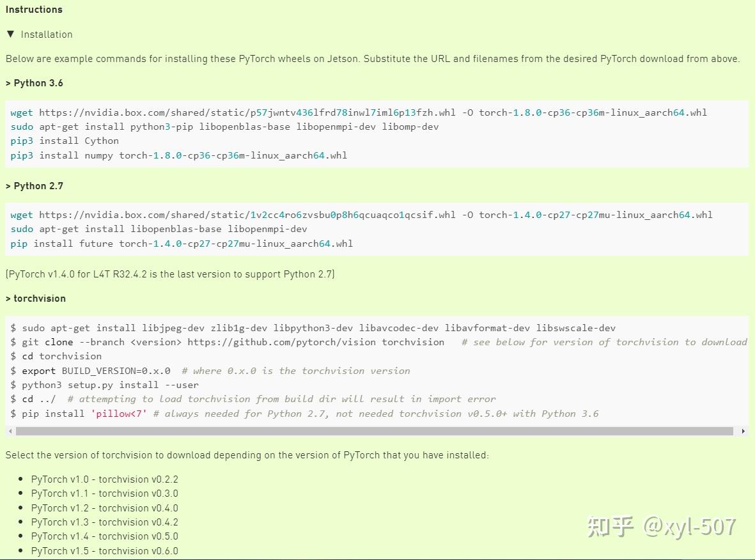Viewport: 755px width, 560px height.
Task: Click the horizontal scrollbar thumb under the torchvision code
Action: [374, 431]
